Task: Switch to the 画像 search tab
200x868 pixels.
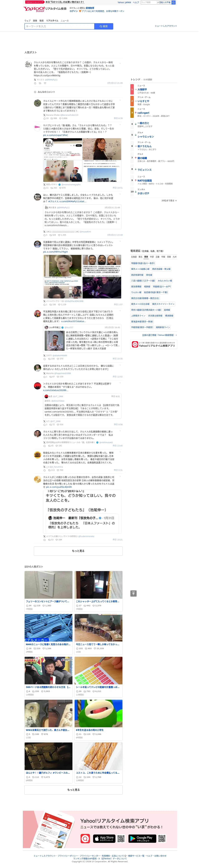Action: (35, 21)
